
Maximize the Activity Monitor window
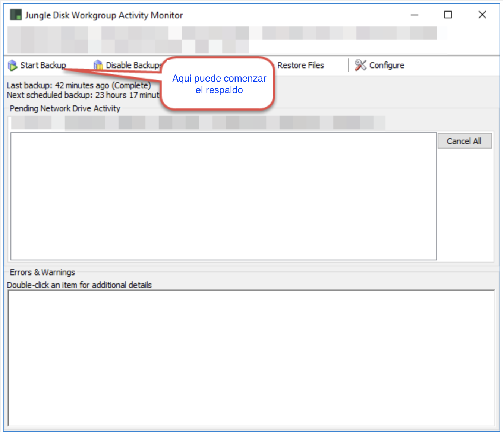click(448, 15)
